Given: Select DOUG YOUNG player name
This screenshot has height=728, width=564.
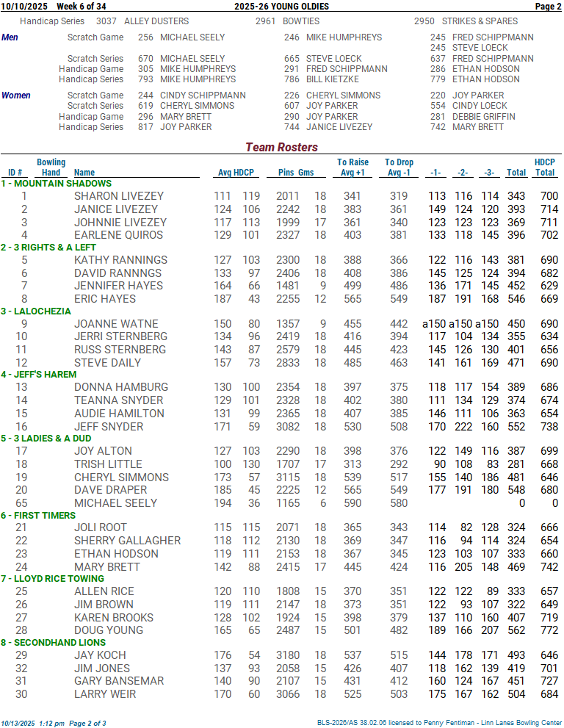Looking at the screenshot, I should (x=108, y=630).
